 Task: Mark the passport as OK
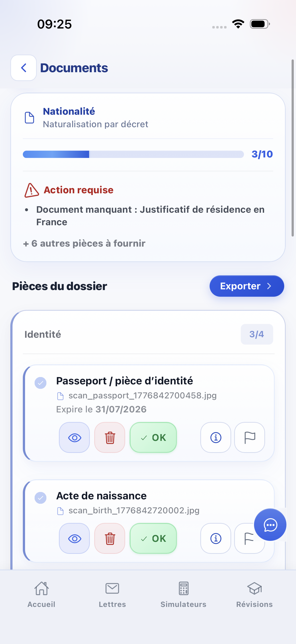pos(153,437)
